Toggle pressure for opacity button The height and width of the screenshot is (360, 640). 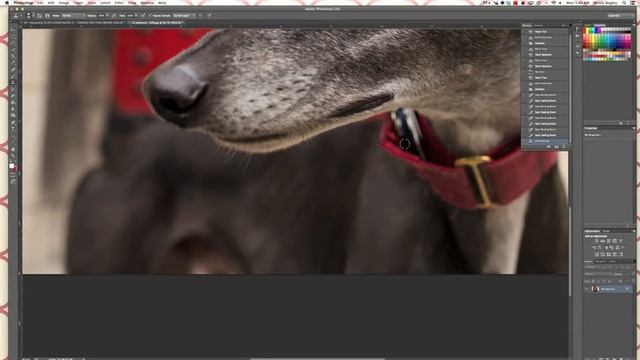click(x=113, y=16)
